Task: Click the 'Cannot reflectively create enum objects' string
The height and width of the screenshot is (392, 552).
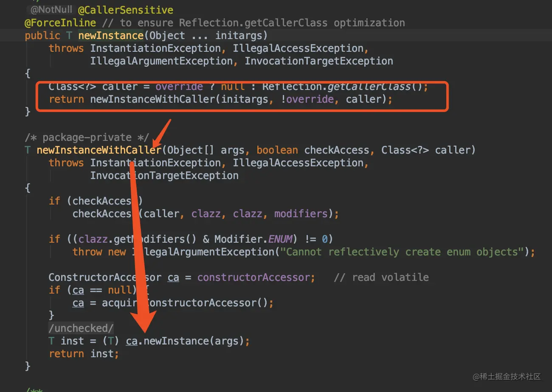Action: coord(402,252)
